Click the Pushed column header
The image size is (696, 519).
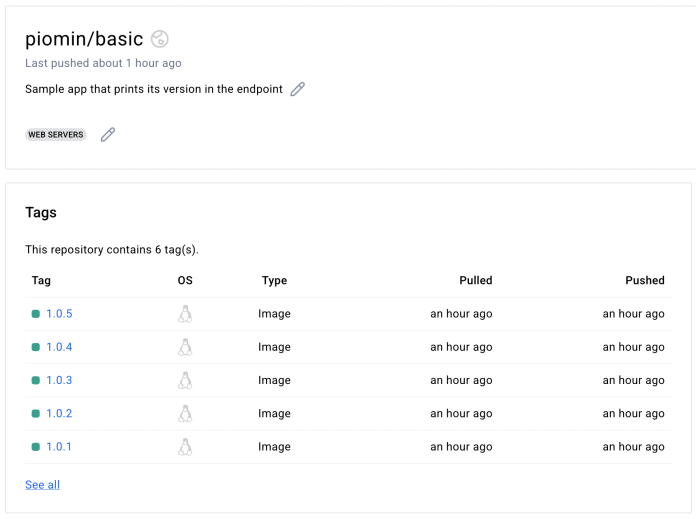(644, 281)
